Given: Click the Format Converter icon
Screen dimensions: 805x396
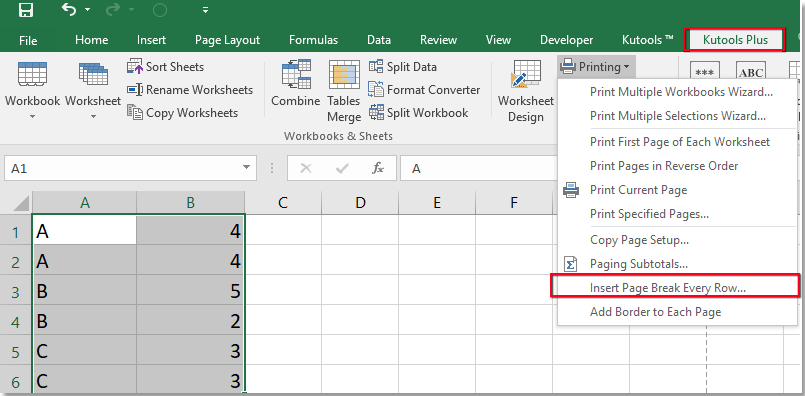Looking at the screenshot, I should (376, 89).
